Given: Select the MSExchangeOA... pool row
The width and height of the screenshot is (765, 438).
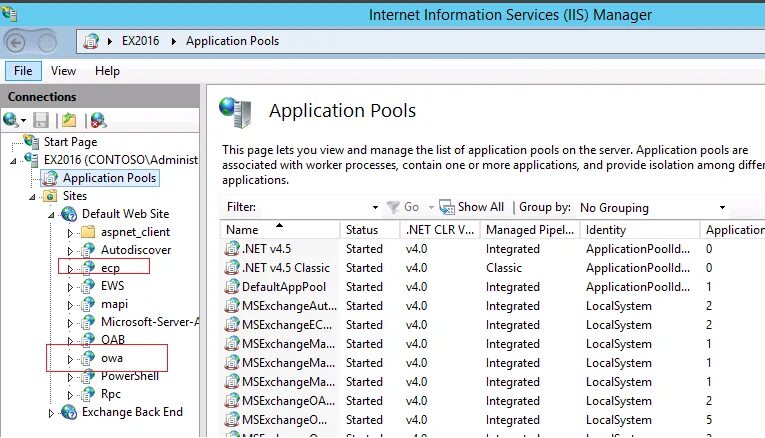Looking at the screenshot, I should 493,401.
